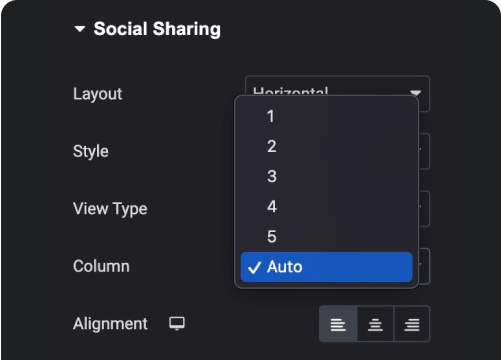The width and height of the screenshot is (501, 360).
Task: Click the Column dropdown field edge
Action: [x=424, y=266]
